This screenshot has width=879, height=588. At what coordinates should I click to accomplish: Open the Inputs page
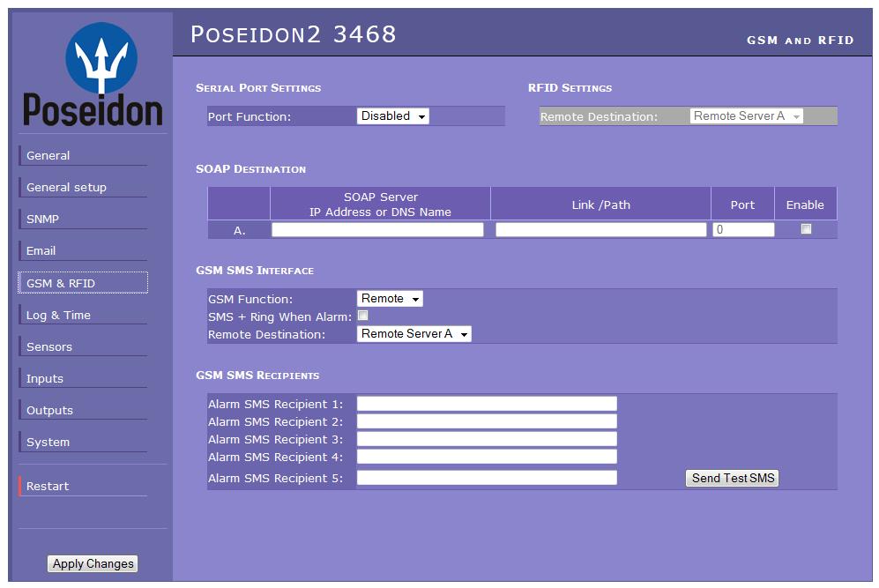click(83, 378)
